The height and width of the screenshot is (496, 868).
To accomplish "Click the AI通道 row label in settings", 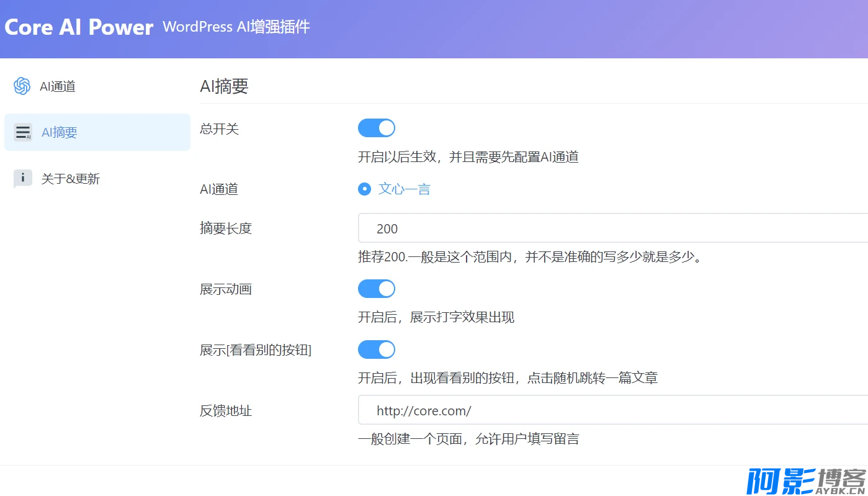I will click(x=219, y=189).
